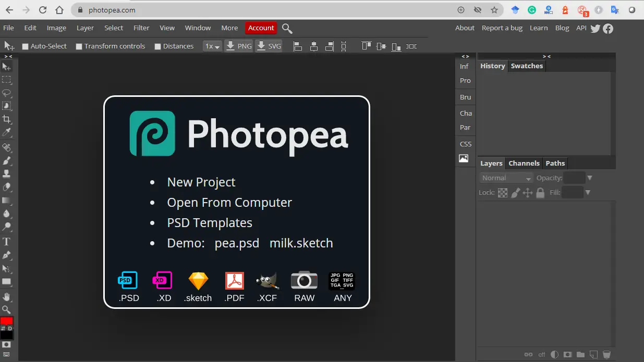
Task: Create a new layer folder
Action: click(x=580, y=355)
